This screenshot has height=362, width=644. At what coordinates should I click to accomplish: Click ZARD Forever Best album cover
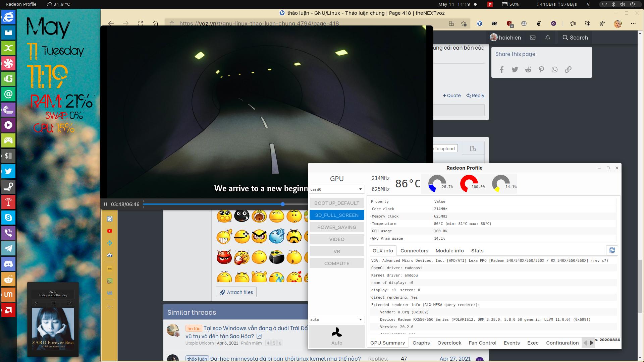pyautogui.click(x=53, y=329)
